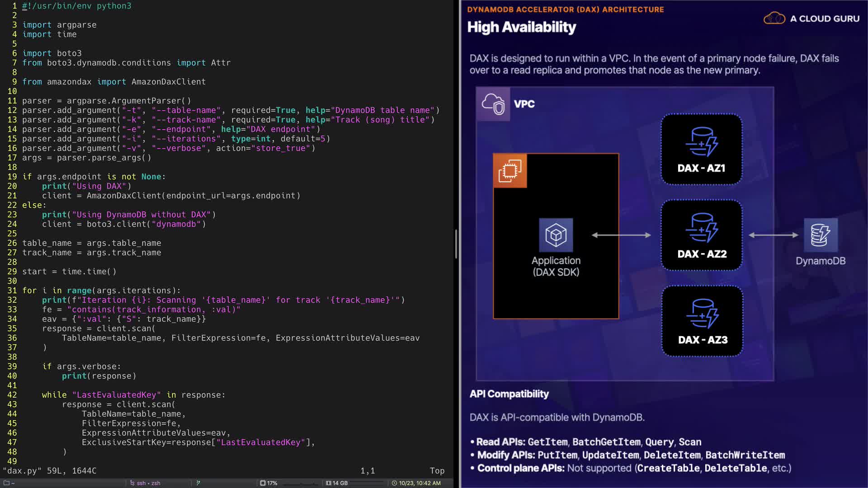This screenshot has height=488, width=868.
Task: Click the folder icon in status bar
Action: pyautogui.click(x=7, y=483)
